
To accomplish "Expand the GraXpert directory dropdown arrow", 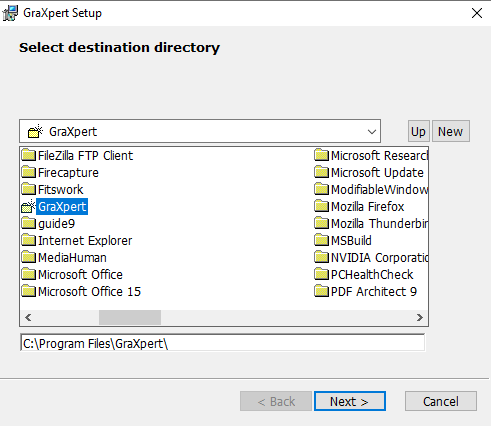I will click(x=372, y=132).
